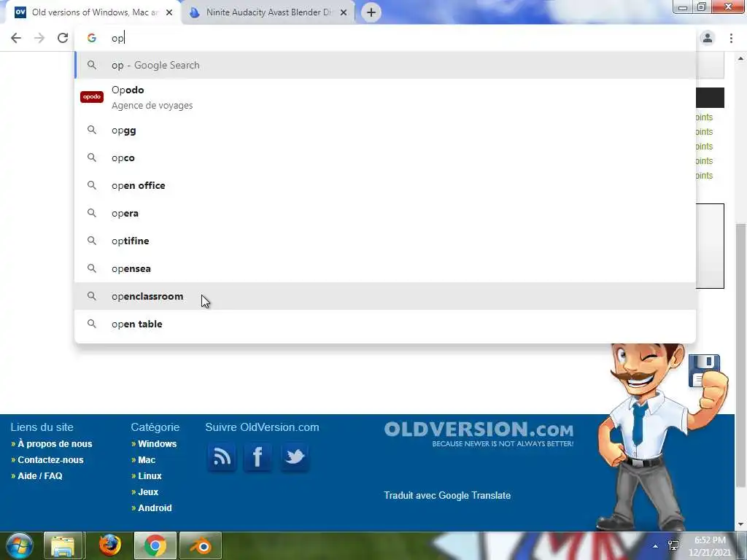Select the 'open table' suggestion
Image resolution: width=747 pixels, height=560 pixels.
click(385, 324)
